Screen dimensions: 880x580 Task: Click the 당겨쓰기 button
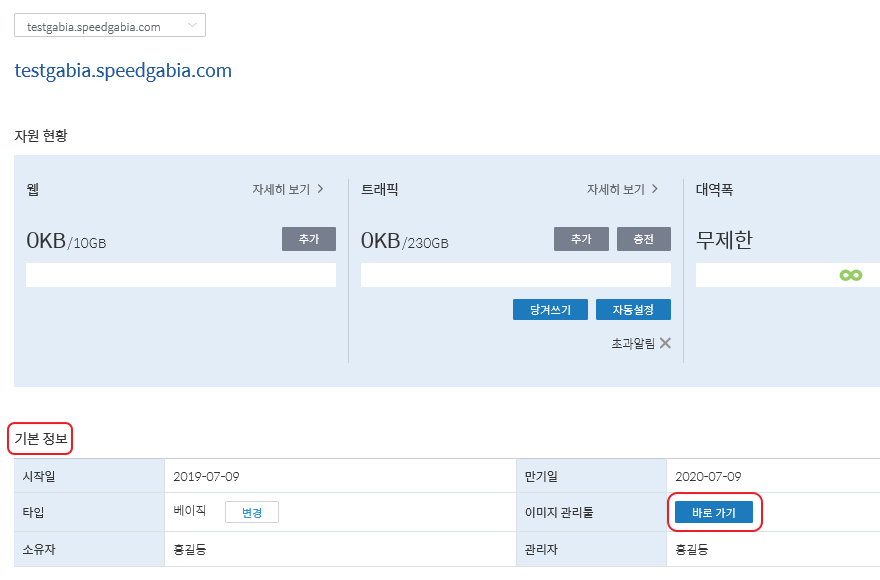[551, 309]
